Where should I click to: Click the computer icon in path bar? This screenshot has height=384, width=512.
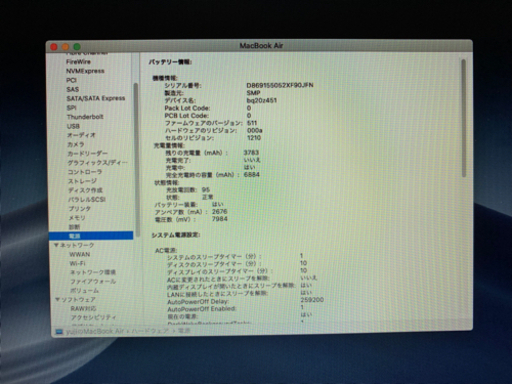(59, 332)
